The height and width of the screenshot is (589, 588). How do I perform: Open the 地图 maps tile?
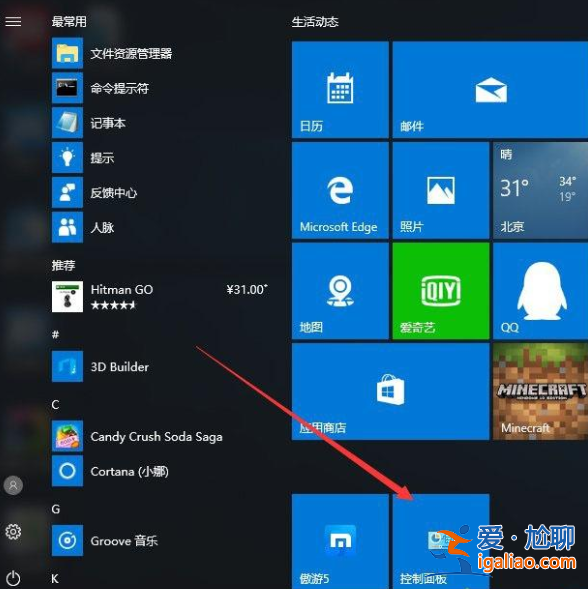click(340, 291)
